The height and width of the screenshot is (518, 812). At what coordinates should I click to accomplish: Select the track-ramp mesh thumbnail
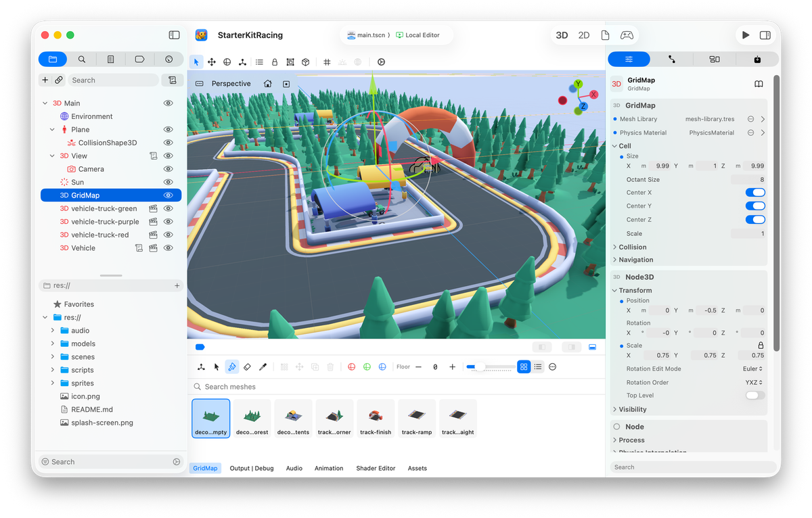point(417,418)
